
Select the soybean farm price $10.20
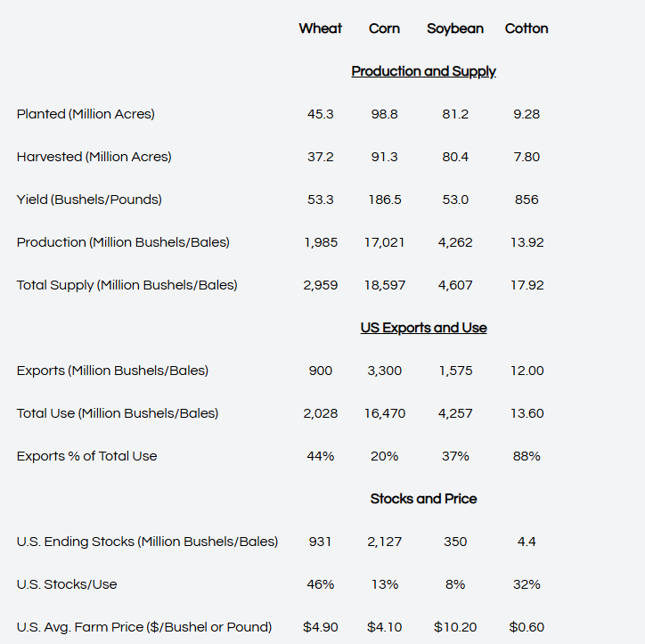pos(455,627)
